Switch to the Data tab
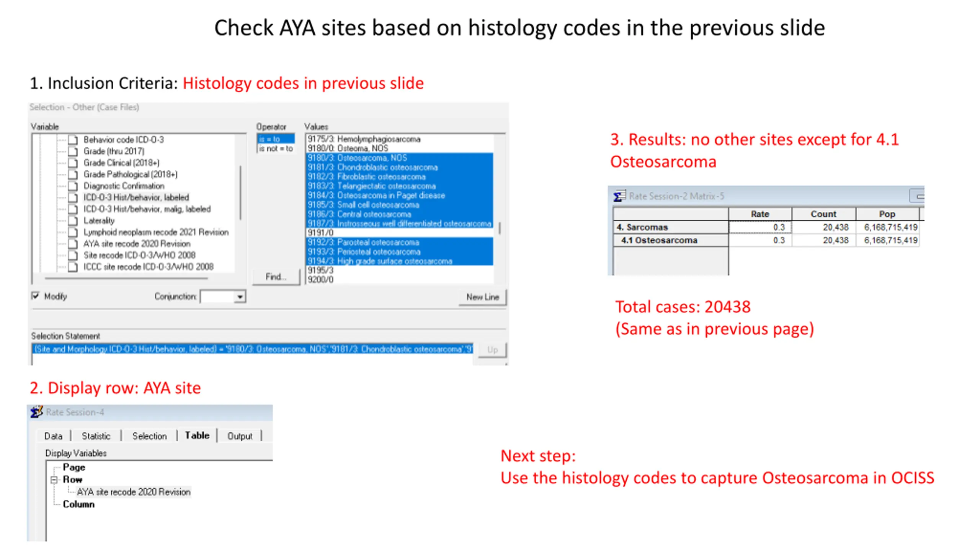 tap(53, 436)
